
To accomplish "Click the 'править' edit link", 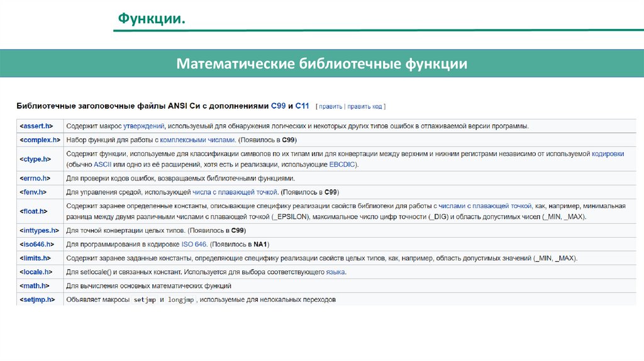I will tap(330, 106).
